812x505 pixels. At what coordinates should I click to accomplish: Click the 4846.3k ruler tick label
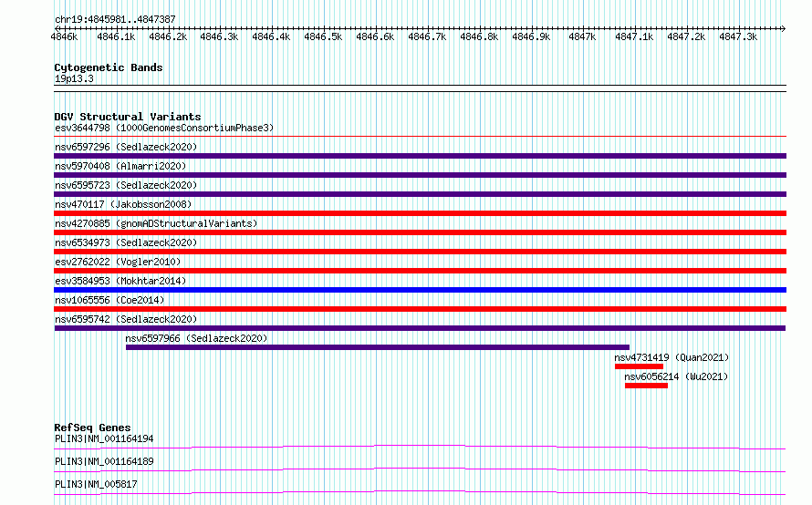tap(219, 36)
